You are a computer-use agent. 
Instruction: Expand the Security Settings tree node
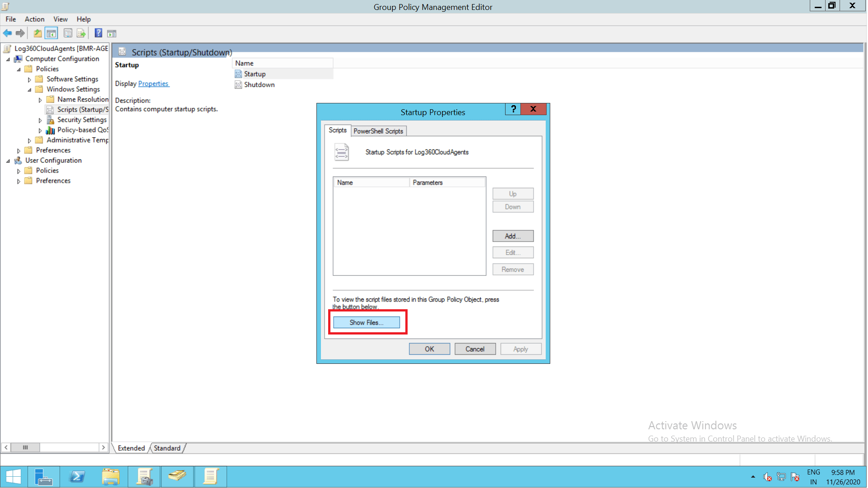pyautogui.click(x=40, y=120)
